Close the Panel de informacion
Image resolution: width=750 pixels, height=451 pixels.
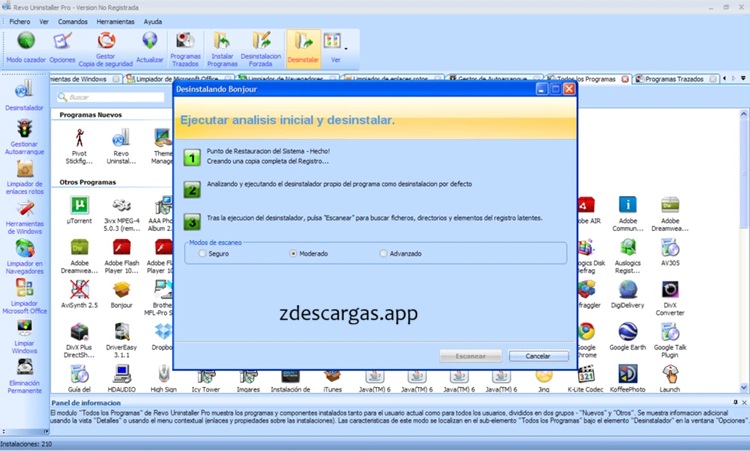[x=744, y=402]
